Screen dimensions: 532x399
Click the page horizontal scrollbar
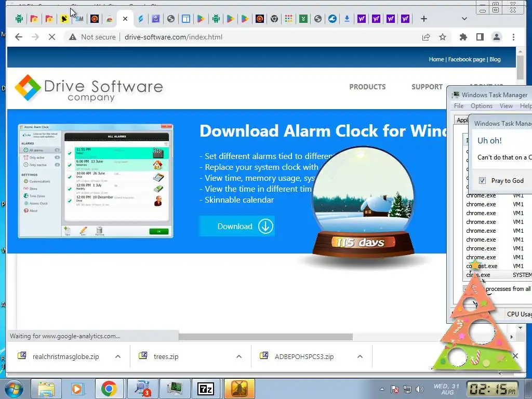(x=265, y=337)
